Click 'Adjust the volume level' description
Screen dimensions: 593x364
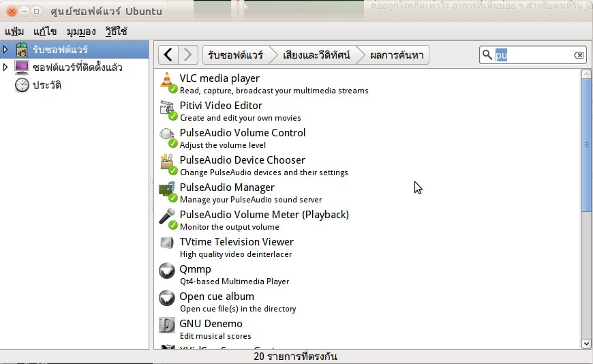click(x=223, y=145)
